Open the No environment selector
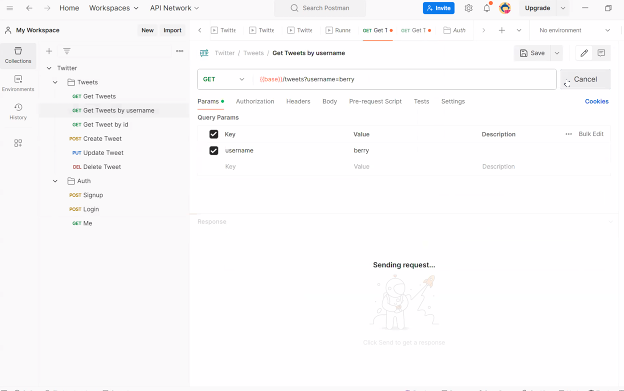The height and width of the screenshot is (391, 624). [x=574, y=30]
